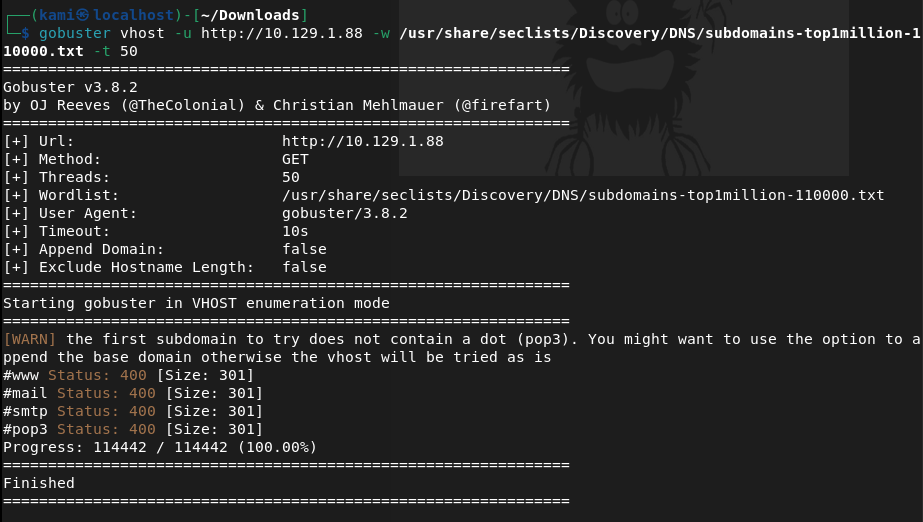Click the Progress 114442 / 114442 line
The height and width of the screenshot is (522, 923).
pyautogui.click(x=160, y=447)
